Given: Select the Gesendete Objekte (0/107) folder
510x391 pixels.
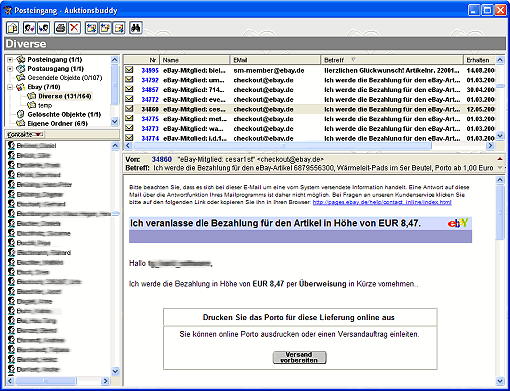Looking at the screenshot, I should coord(65,78).
